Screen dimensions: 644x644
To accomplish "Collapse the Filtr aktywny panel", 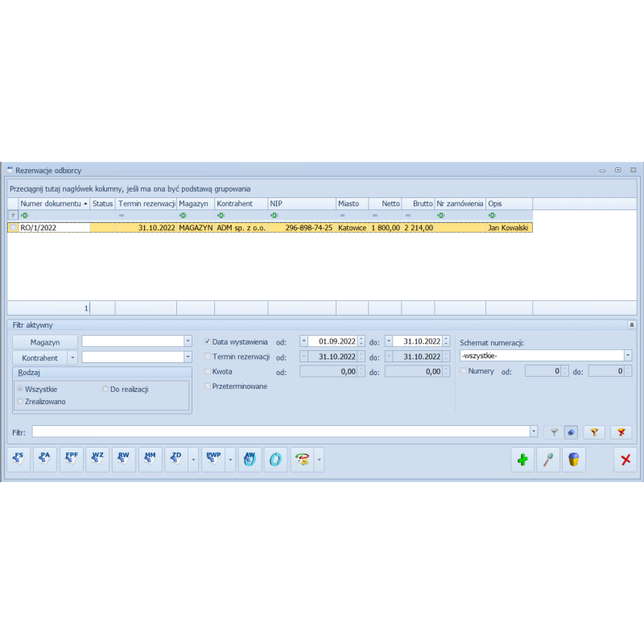I will point(631,324).
